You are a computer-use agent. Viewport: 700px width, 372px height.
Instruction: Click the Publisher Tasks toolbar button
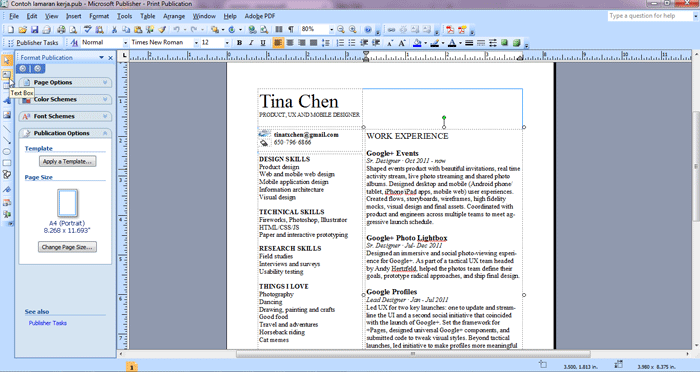click(32, 43)
